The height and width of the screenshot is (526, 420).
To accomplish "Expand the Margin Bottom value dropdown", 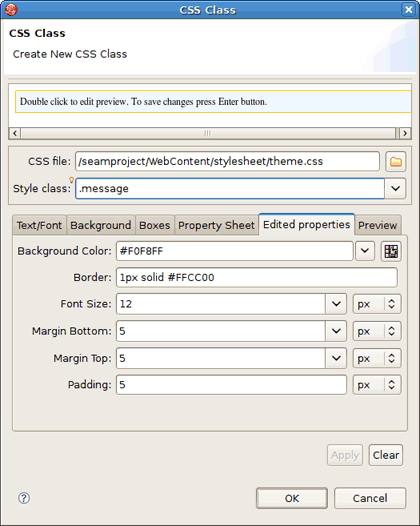I will pos(336,331).
